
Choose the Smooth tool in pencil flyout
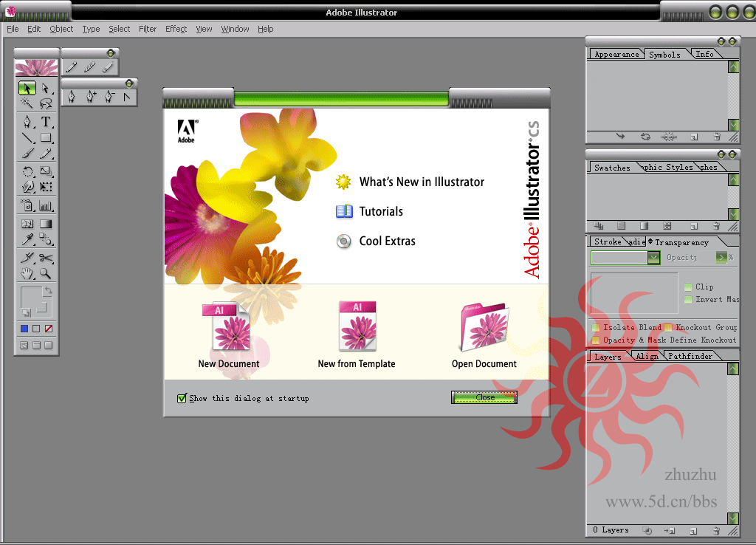(x=89, y=67)
